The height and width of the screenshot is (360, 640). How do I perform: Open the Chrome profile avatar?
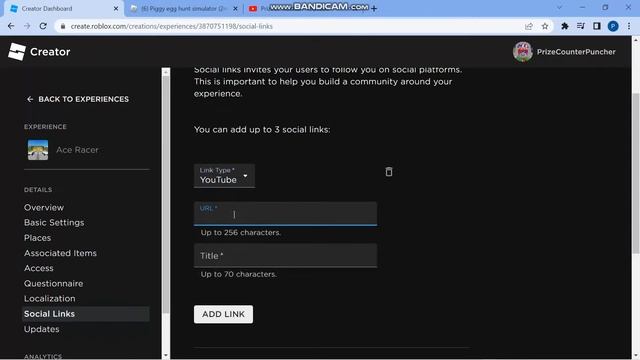[x=613, y=26]
